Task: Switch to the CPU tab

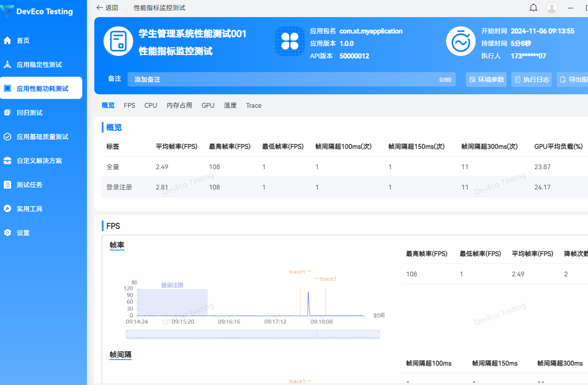Action: (x=151, y=105)
